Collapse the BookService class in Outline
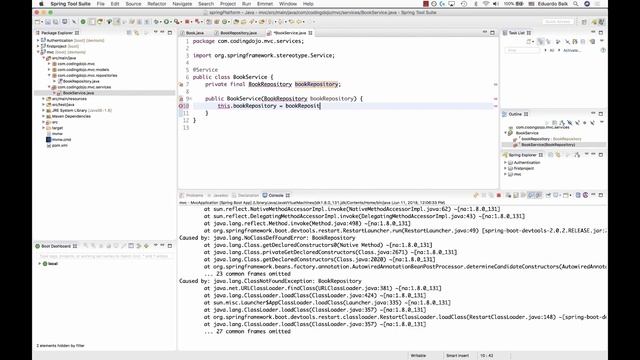Image resolution: width=640 pixels, height=360 pixels. pyautogui.click(x=506, y=133)
